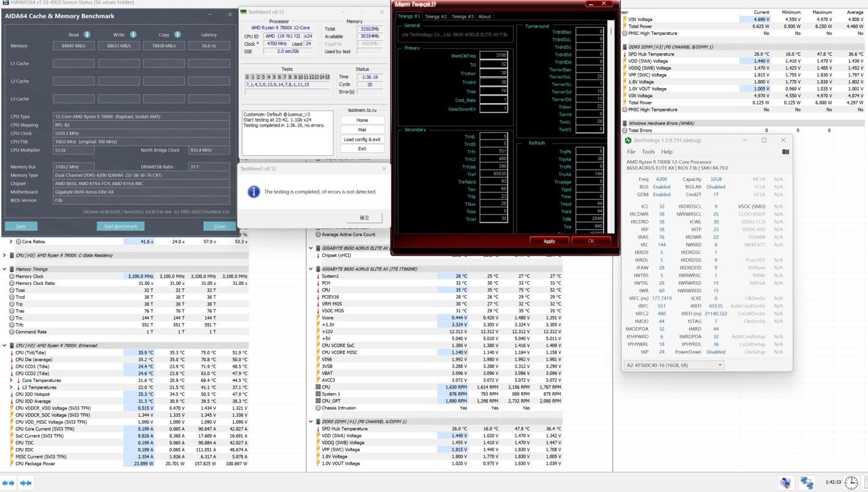Open the Timings #3 tab in MemTweakIt
The width and height of the screenshot is (868, 492).
(462, 17)
